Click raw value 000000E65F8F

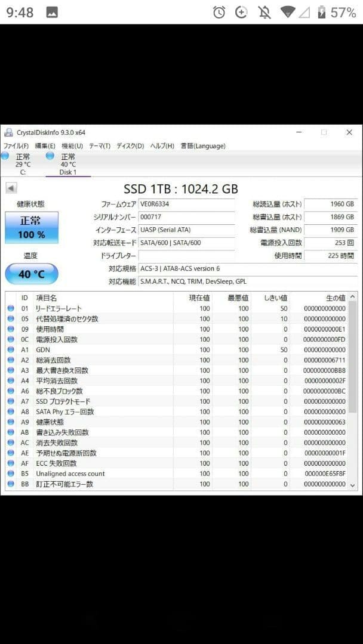(325, 473)
